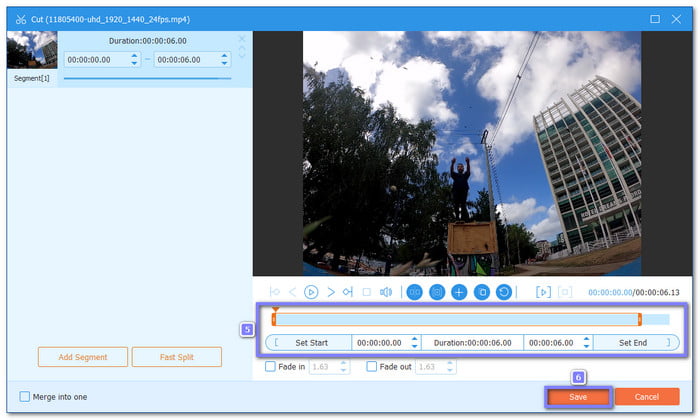The height and width of the screenshot is (420, 700).
Task: Mute audio with the speaker icon
Action: point(385,292)
